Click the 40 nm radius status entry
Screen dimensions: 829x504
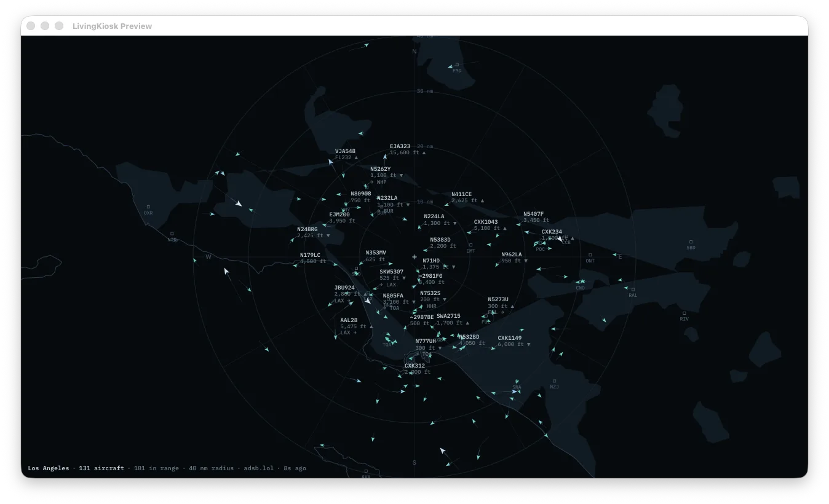click(211, 468)
